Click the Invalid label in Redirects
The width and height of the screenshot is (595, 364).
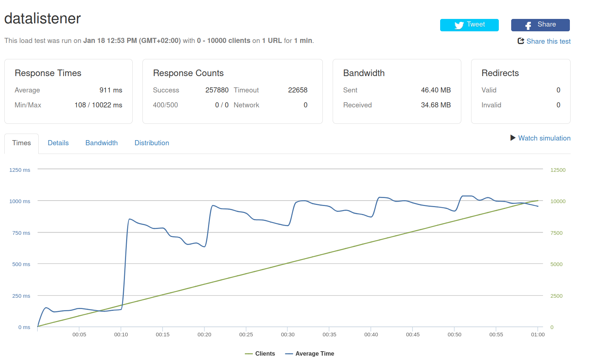click(x=492, y=105)
